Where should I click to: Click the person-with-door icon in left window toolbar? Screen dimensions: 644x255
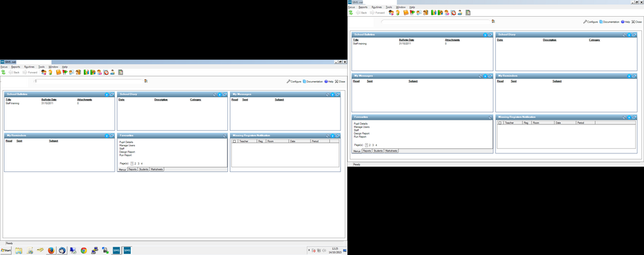[78, 72]
